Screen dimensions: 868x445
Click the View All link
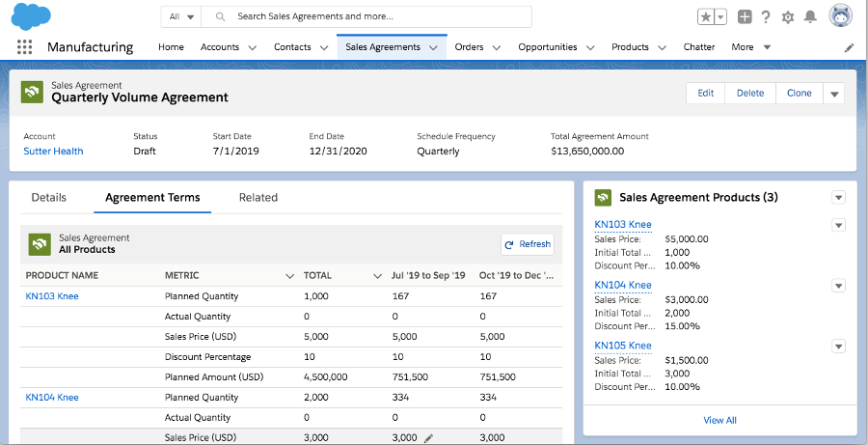(719, 420)
